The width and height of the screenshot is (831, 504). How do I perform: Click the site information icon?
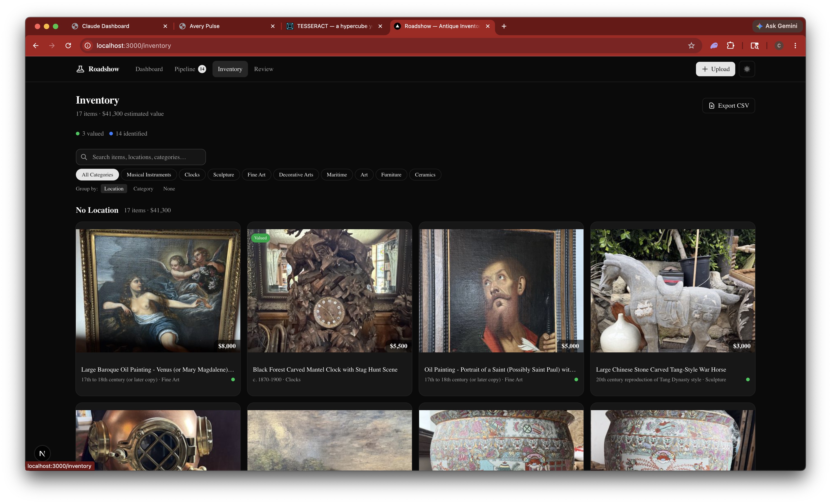(x=88, y=46)
